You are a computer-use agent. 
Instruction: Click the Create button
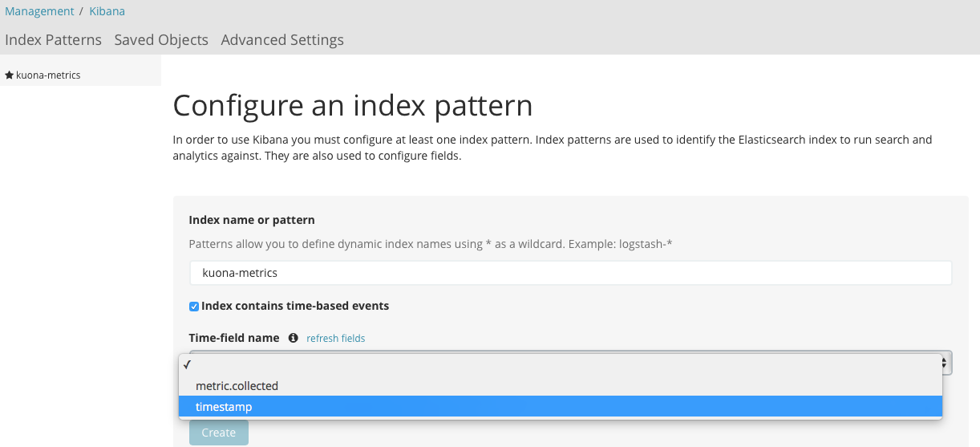point(219,433)
